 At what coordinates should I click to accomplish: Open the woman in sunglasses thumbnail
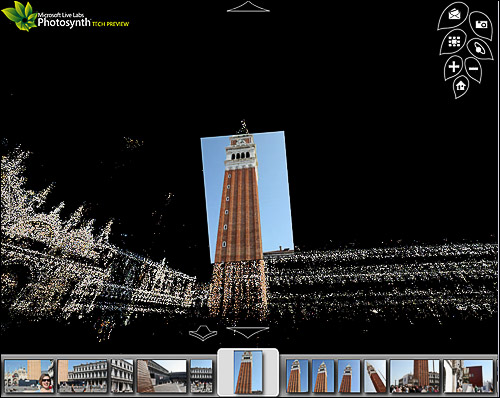point(29,376)
